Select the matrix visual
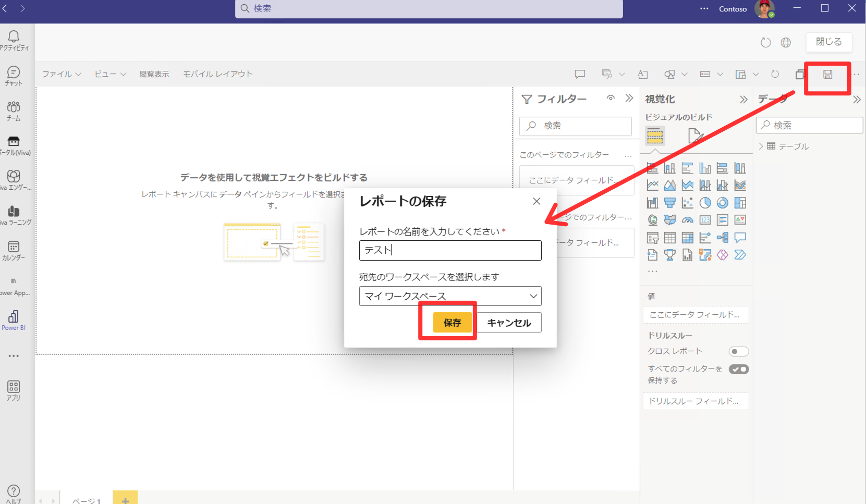 (687, 237)
